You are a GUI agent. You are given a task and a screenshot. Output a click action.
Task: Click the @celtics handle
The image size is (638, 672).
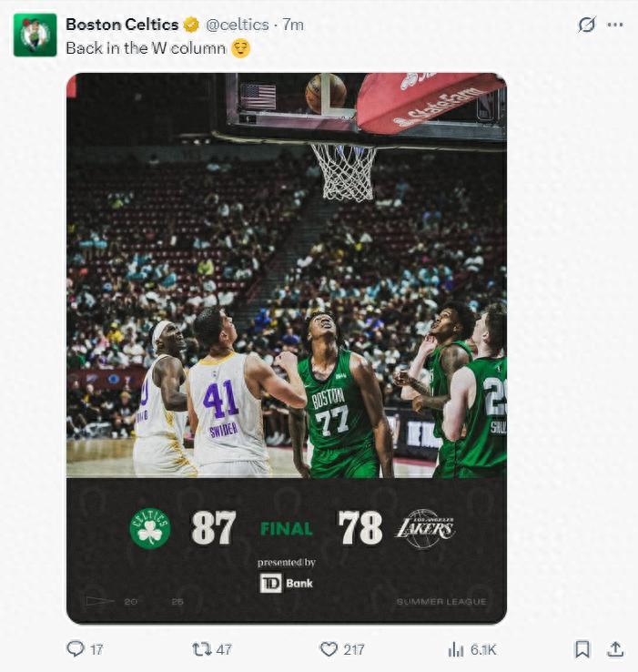237,25
